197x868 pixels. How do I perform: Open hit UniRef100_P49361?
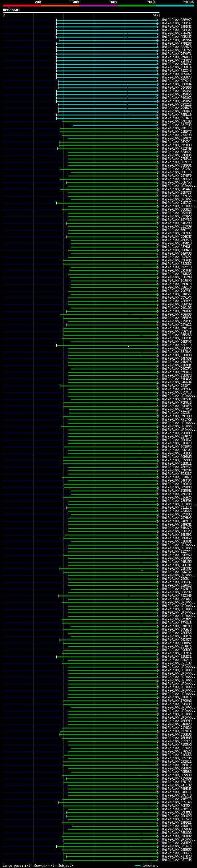pos(177,91)
